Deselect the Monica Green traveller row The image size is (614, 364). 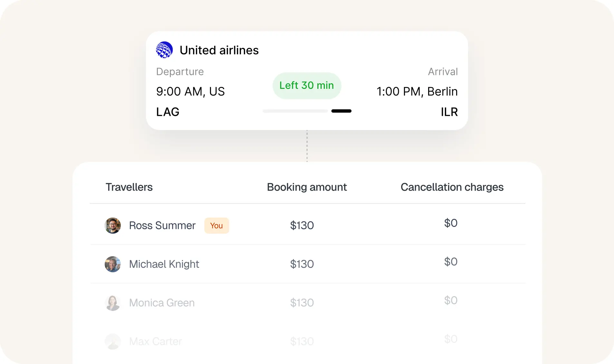click(x=306, y=303)
